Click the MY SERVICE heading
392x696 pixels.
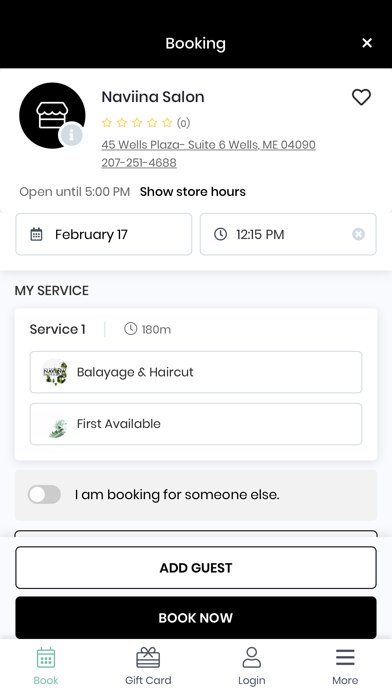pos(51,291)
